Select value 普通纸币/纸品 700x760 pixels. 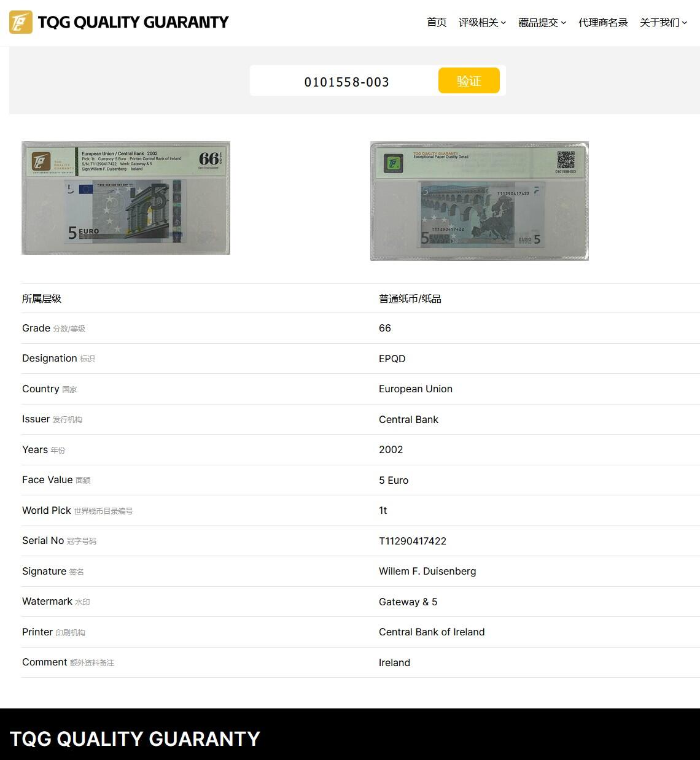tap(410, 298)
